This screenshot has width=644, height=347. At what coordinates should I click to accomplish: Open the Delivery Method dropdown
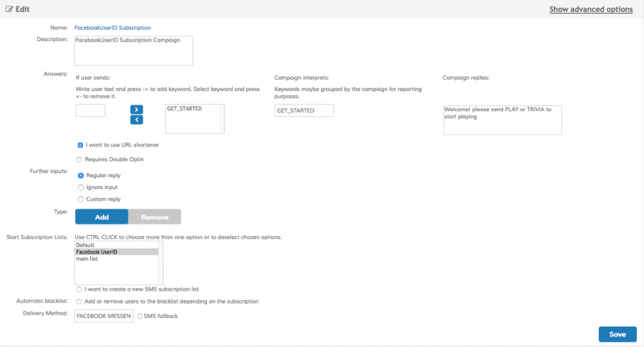point(104,316)
